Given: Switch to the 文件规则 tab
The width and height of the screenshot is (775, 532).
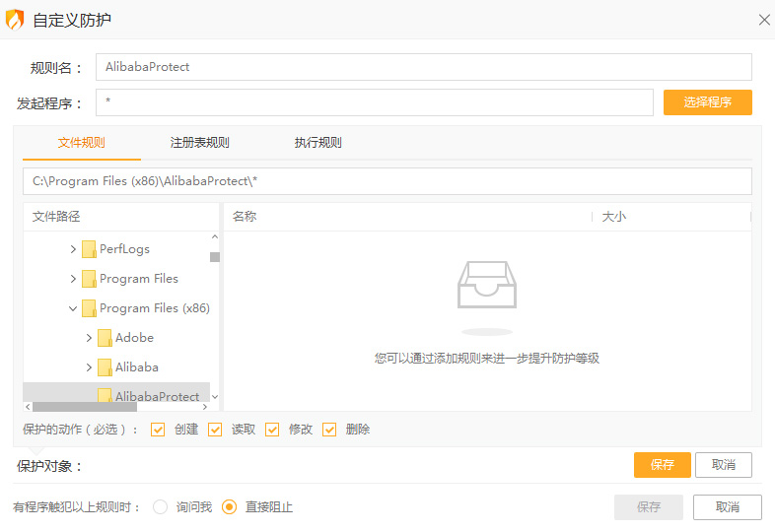Looking at the screenshot, I should [82, 143].
